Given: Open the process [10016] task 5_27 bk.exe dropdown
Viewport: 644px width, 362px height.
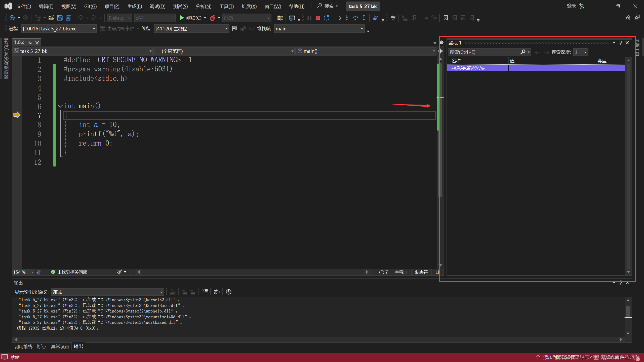Looking at the screenshot, I should point(59,29).
